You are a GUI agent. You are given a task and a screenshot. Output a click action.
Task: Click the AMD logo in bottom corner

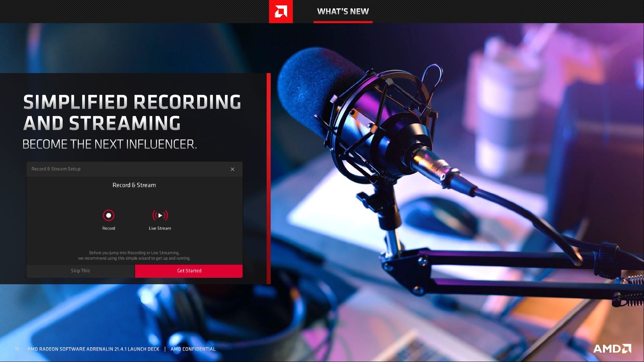click(x=612, y=349)
